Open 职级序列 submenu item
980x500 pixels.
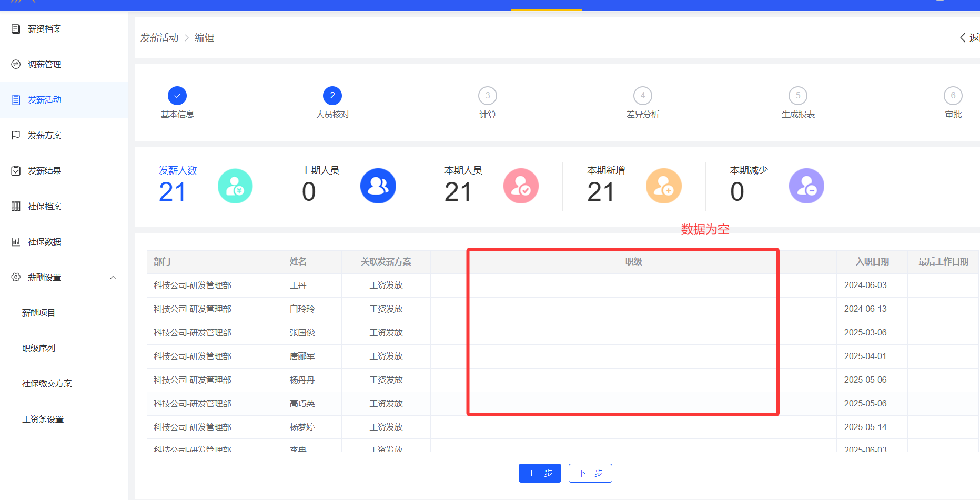point(38,349)
